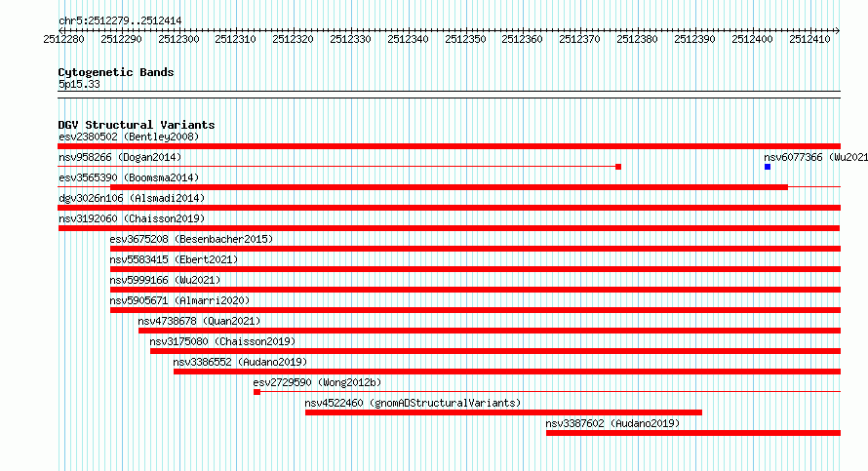Open nsv5583415 (Ebert2021) variant label
Image resolution: width=868 pixels, height=471 pixels.
[174, 259]
